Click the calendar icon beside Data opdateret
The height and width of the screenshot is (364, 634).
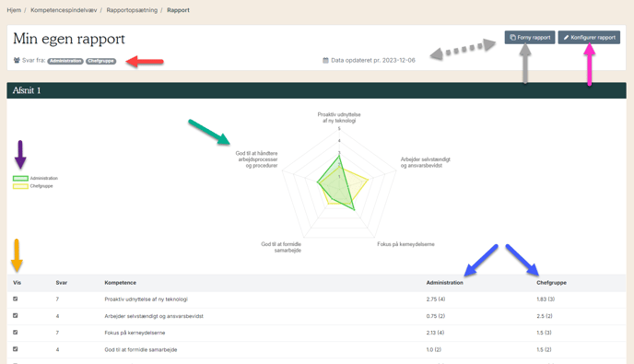point(325,60)
